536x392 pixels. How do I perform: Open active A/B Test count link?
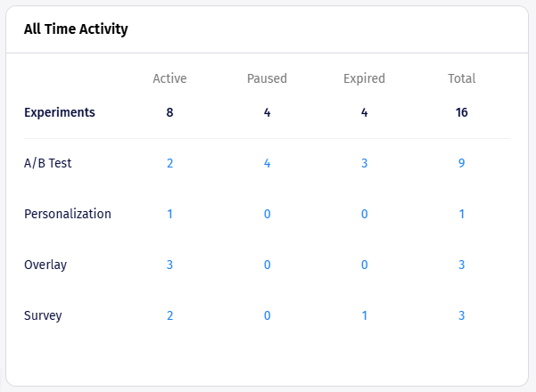pyautogui.click(x=169, y=163)
